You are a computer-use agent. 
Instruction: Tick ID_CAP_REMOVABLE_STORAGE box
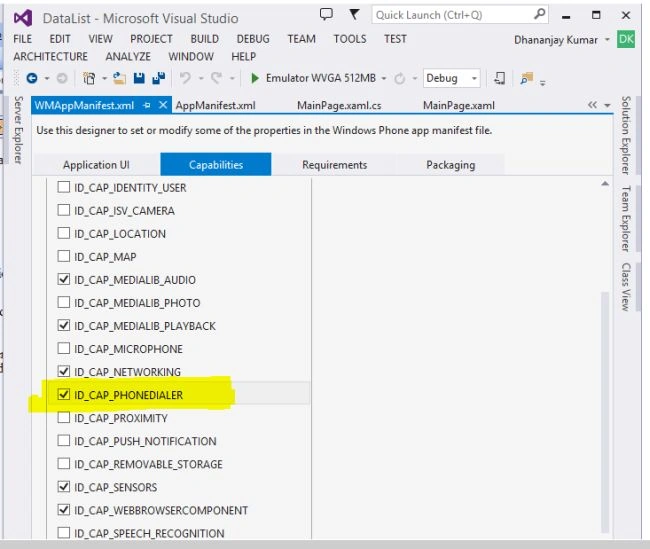tap(63, 463)
